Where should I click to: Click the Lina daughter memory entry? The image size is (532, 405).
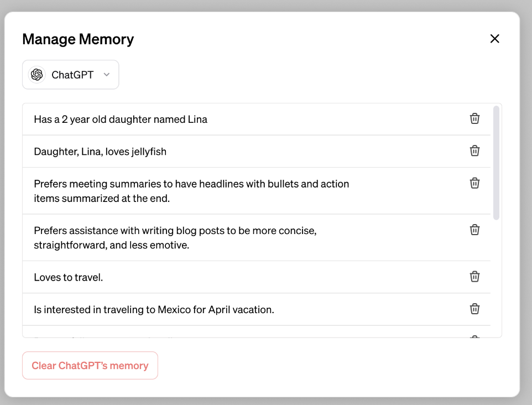coord(121,119)
